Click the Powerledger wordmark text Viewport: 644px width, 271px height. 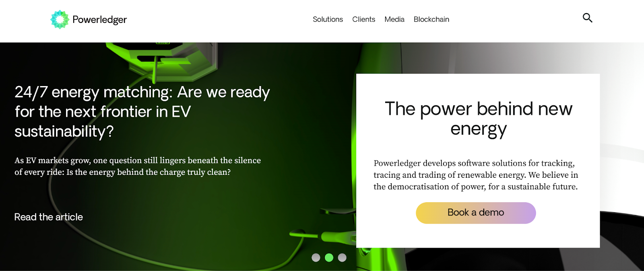(x=99, y=20)
